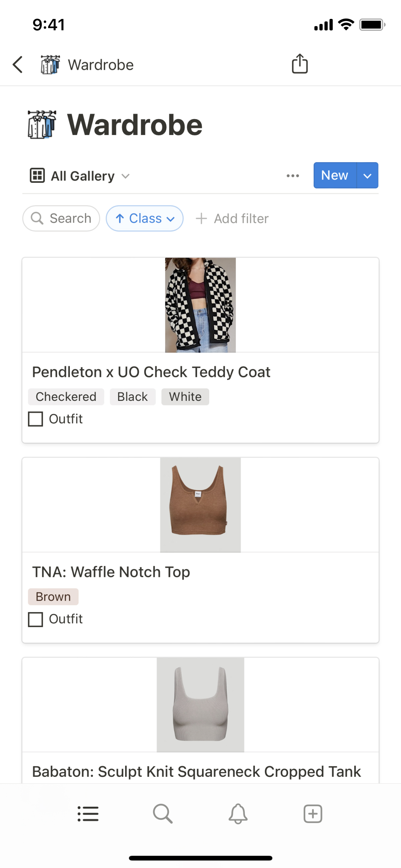This screenshot has width=401, height=868.
Task: Check Outfit box on TNA Waffle Notch Top
Action: (36, 619)
